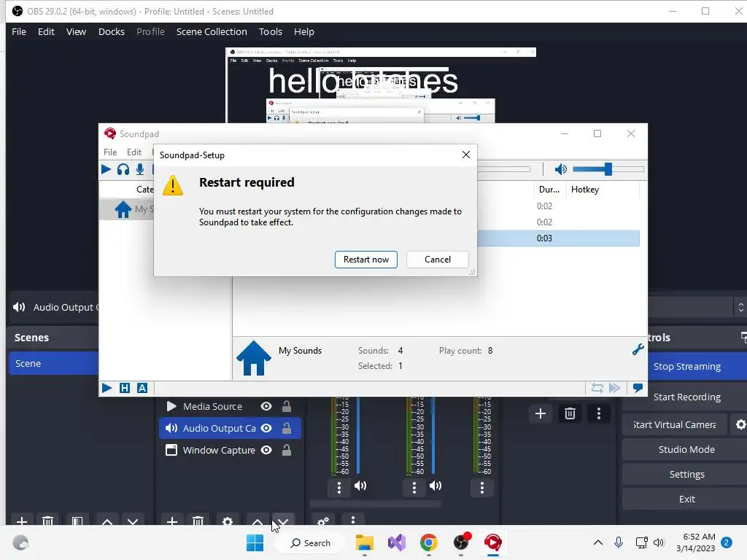Open the OBS Docks menu

(112, 31)
